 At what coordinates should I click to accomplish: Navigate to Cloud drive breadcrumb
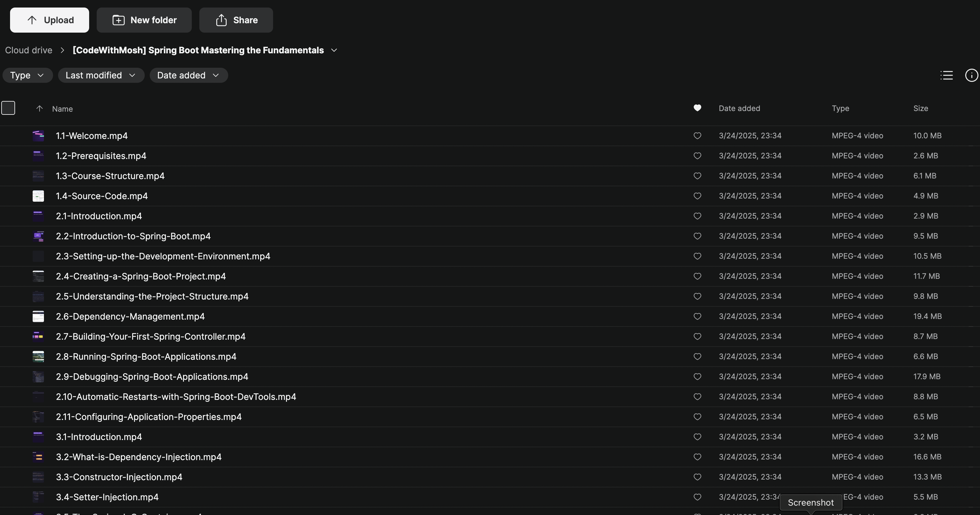tap(29, 50)
